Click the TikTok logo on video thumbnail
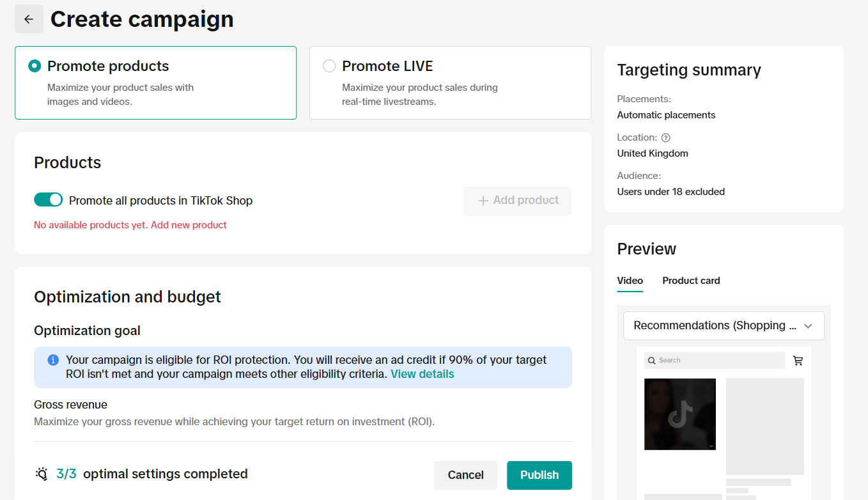The width and height of the screenshot is (868, 500). pos(680,414)
